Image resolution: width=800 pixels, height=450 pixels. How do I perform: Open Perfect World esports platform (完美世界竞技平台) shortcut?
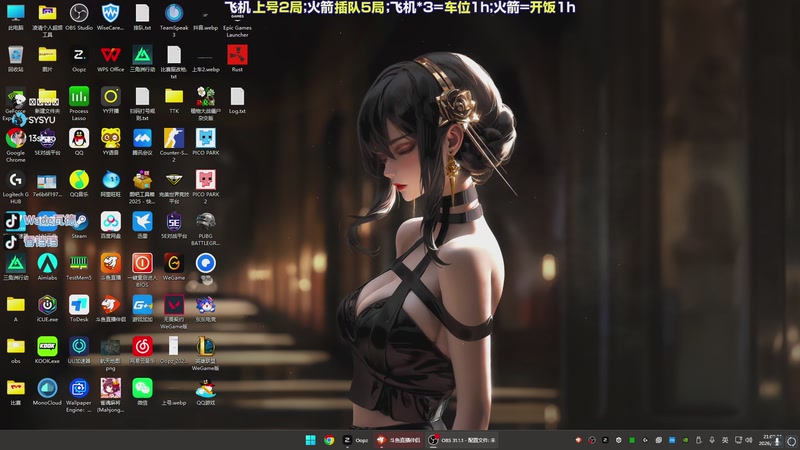pyautogui.click(x=173, y=186)
